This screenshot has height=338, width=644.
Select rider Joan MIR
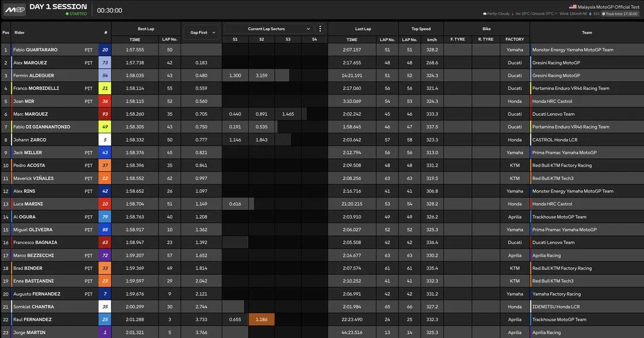pos(24,101)
